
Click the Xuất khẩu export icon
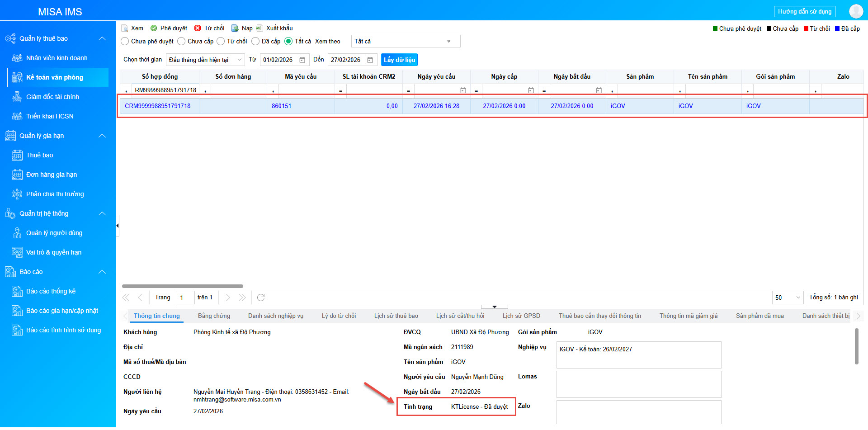tap(259, 28)
